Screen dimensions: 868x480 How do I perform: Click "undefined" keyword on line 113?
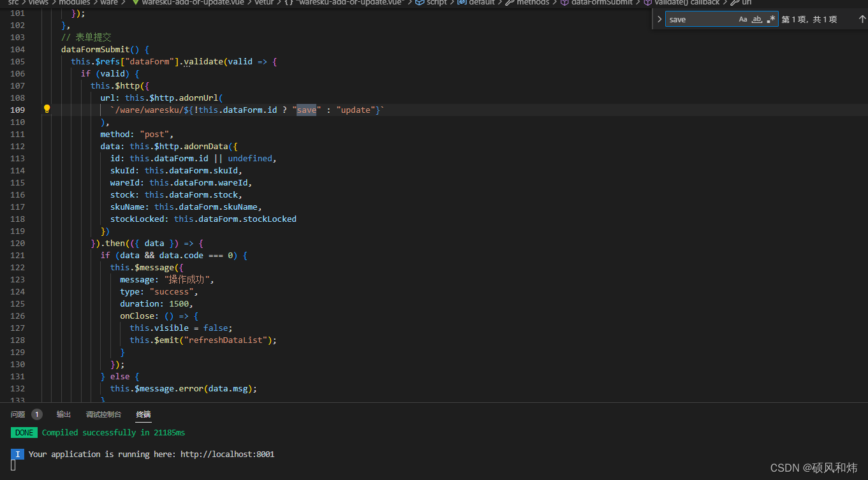pos(250,158)
